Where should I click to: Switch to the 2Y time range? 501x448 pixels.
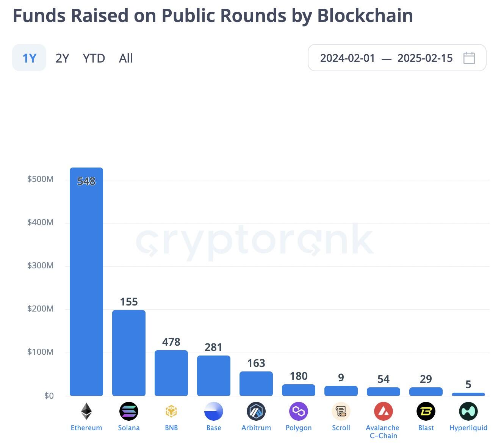(62, 58)
